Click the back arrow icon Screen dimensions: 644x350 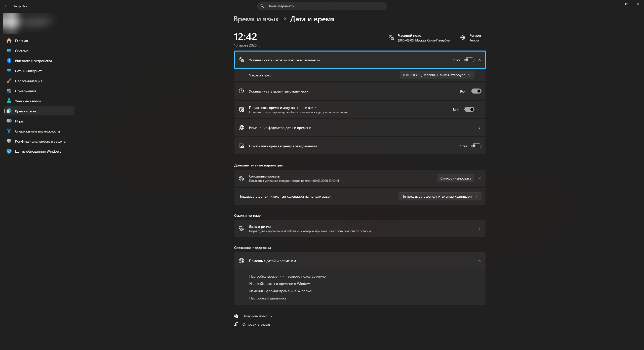tap(6, 6)
